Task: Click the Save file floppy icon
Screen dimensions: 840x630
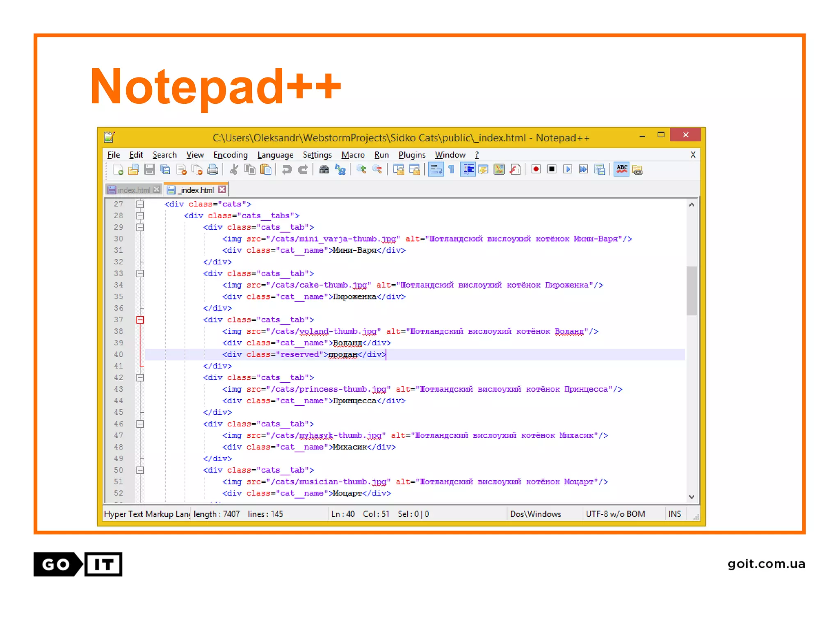Action: click(x=149, y=169)
